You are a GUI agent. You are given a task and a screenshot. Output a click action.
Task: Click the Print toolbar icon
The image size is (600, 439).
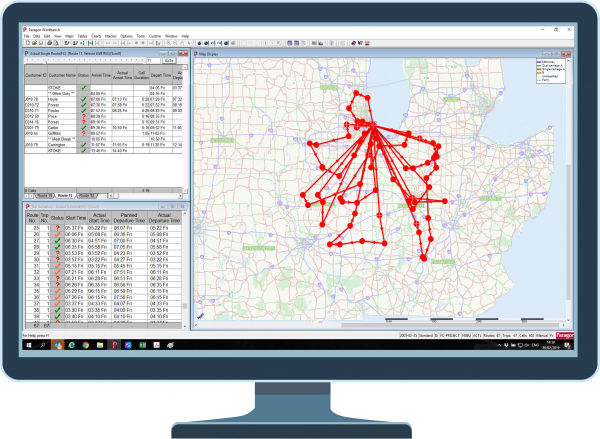coord(49,43)
